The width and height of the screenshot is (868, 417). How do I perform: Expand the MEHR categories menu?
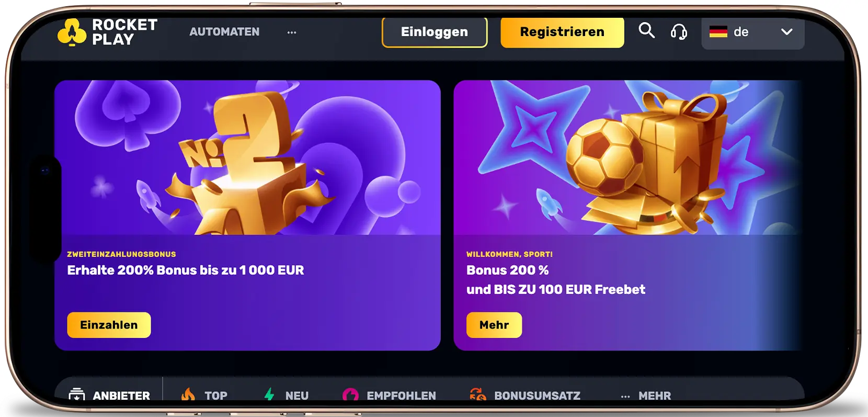(x=646, y=396)
